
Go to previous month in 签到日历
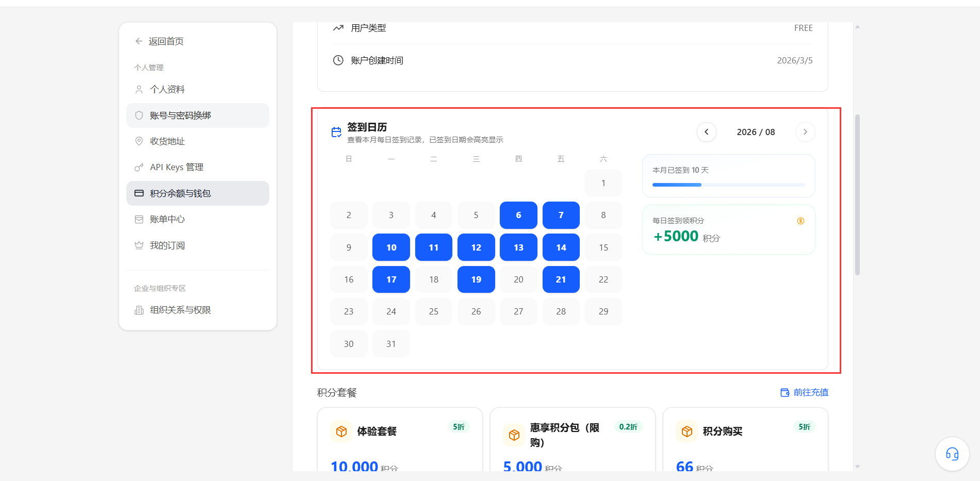(x=707, y=132)
